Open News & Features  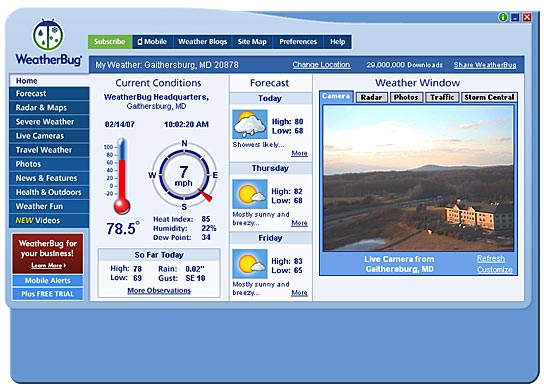click(x=49, y=178)
